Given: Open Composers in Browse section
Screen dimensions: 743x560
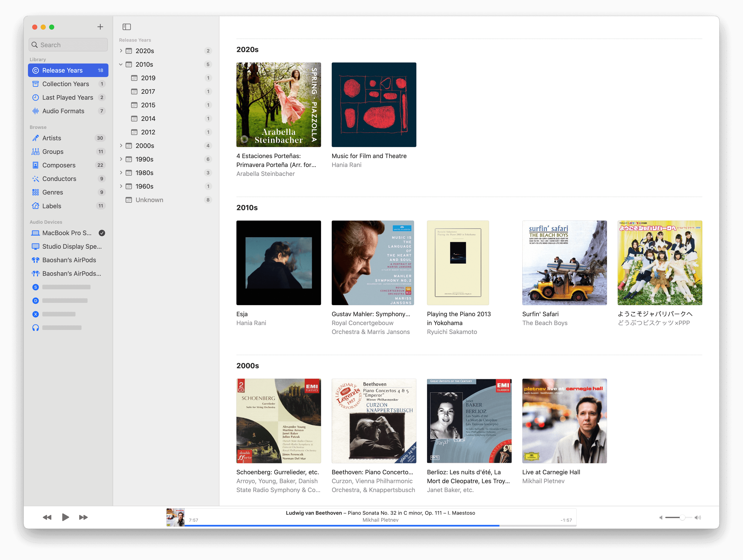Looking at the screenshot, I should click(x=59, y=165).
